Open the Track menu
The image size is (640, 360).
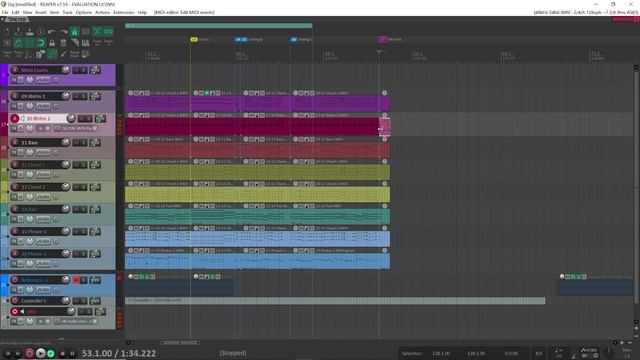pos(67,12)
